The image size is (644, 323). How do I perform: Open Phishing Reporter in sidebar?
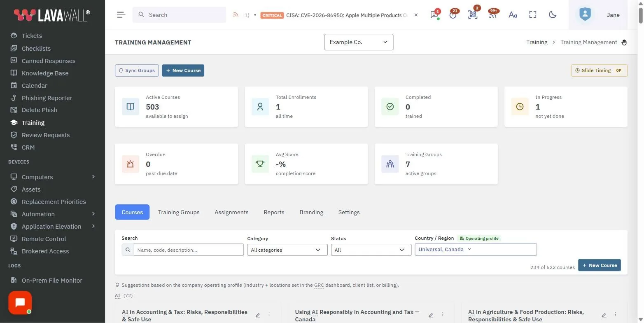coord(47,98)
